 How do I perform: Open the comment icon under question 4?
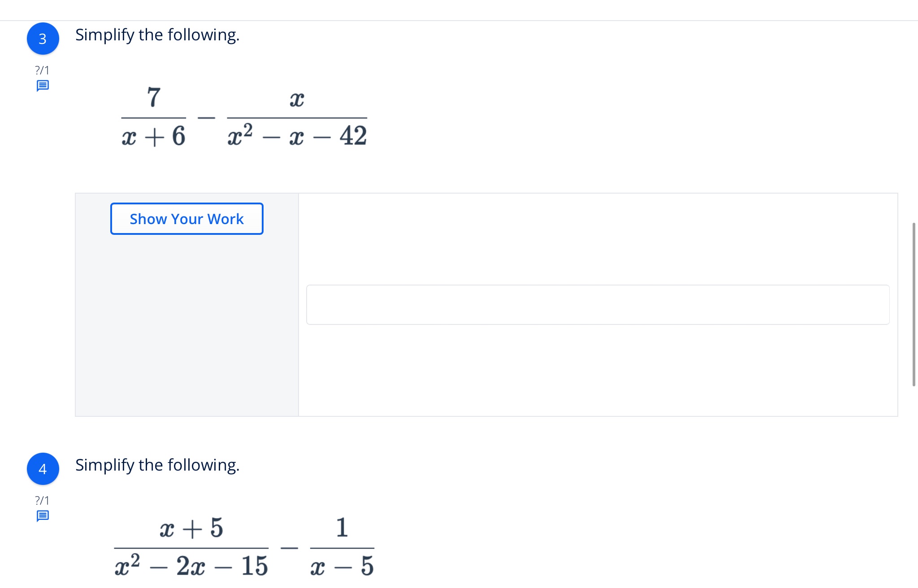(x=43, y=516)
